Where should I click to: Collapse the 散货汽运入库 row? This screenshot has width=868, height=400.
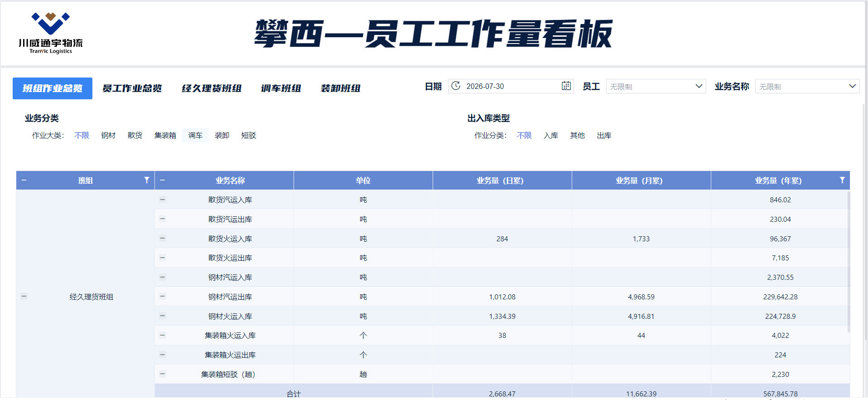pyautogui.click(x=163, y=199)
